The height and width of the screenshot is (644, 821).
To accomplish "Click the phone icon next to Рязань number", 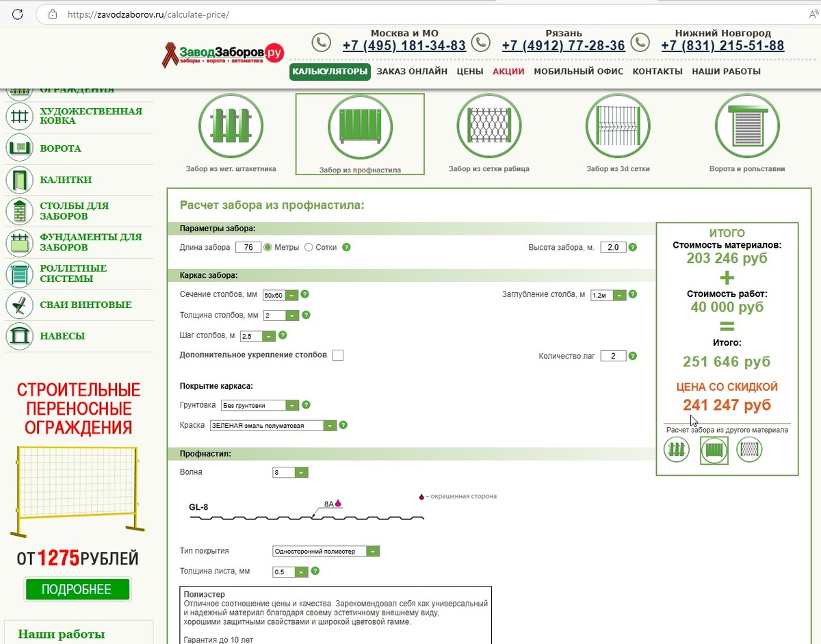I will 481,43.
